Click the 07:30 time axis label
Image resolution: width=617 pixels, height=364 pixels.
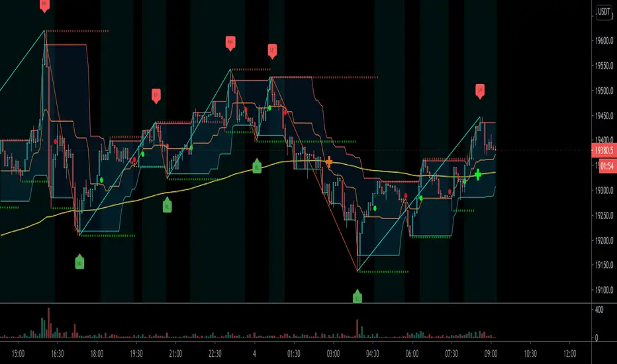451,354
